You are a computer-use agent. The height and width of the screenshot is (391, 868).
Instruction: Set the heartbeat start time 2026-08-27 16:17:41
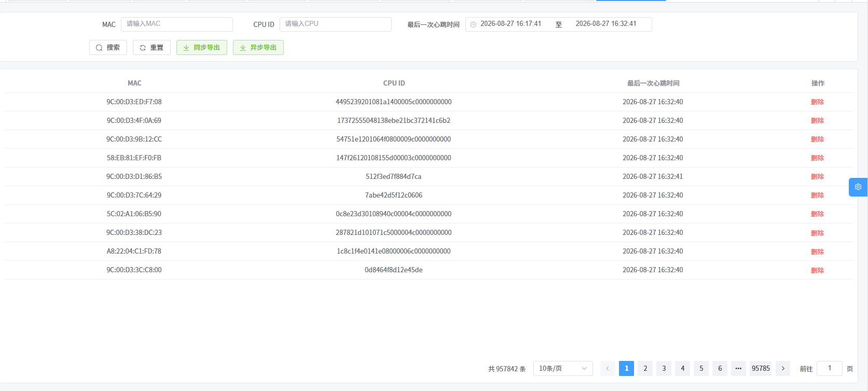click(x=511, y=24)
